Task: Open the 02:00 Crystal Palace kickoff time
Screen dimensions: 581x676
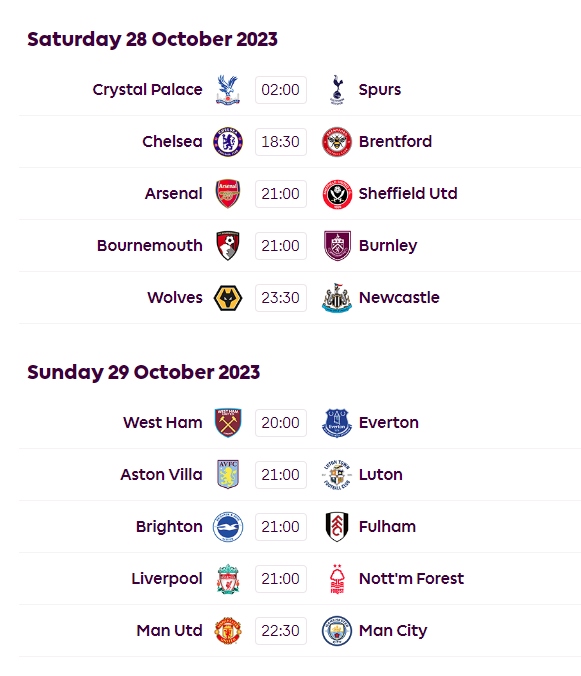Action: (x=281, y=90)
